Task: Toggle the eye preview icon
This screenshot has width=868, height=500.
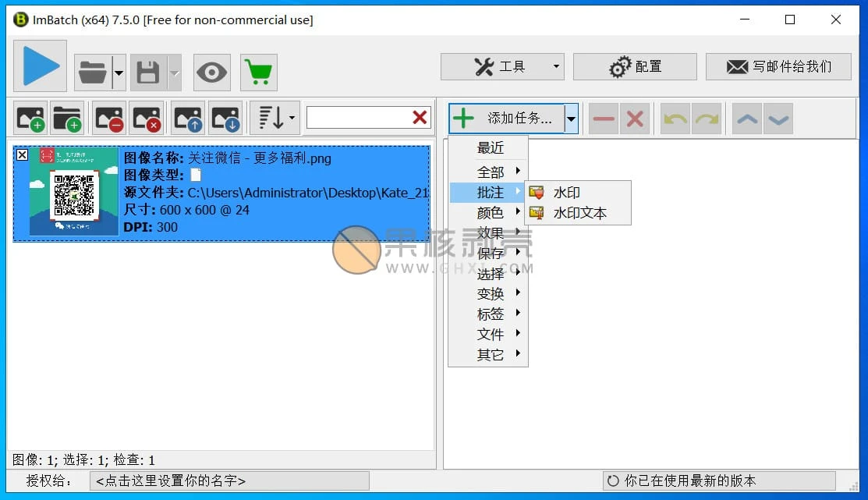Action: pos(212,73)
